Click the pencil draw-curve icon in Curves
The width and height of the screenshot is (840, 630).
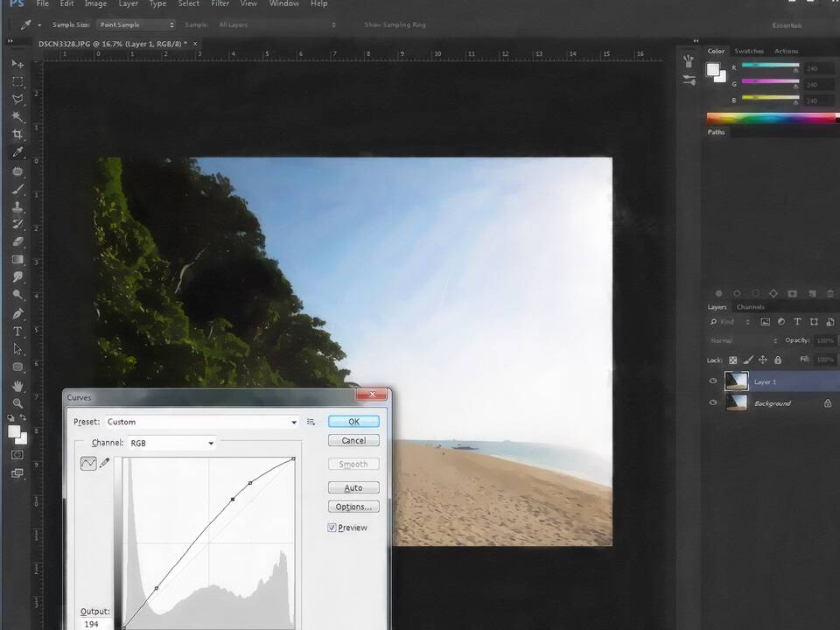click(105, 464)
